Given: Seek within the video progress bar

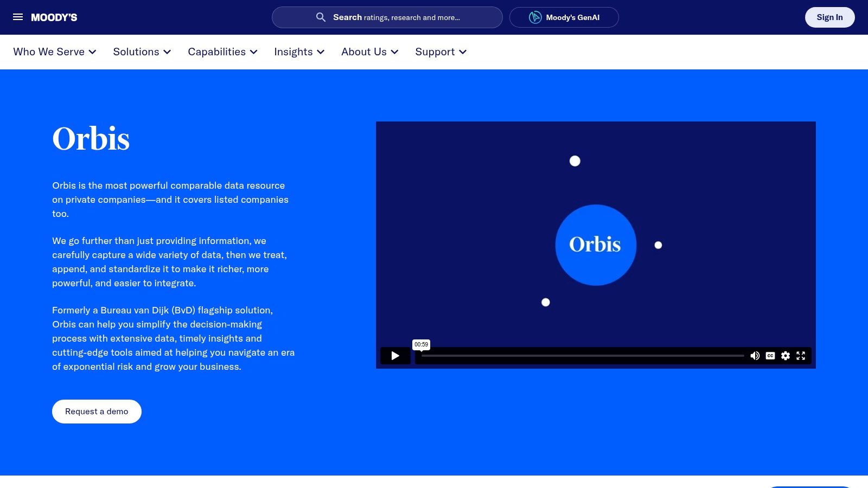Looking at the screenshot, I should [x=582, y=356].
